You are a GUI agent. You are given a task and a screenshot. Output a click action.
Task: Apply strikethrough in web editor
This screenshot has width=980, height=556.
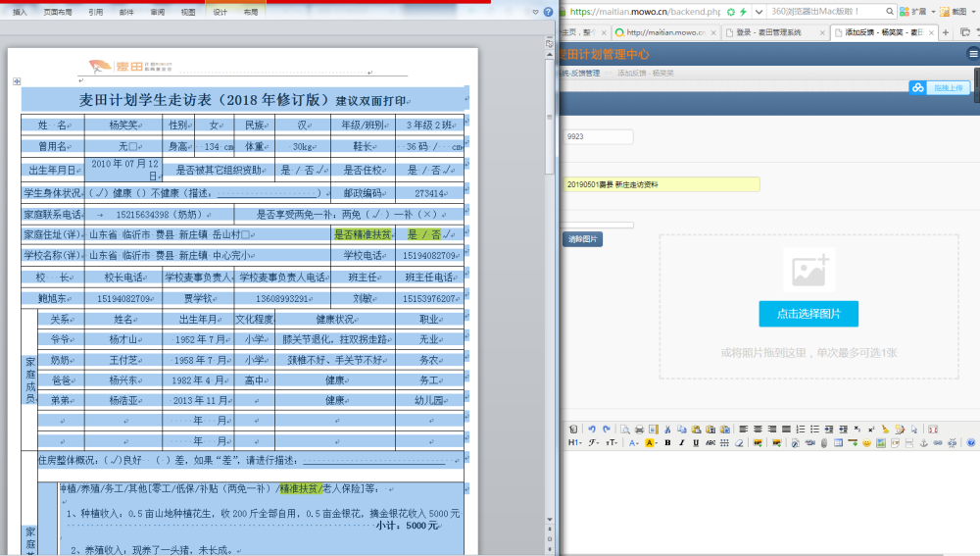click(710, 443)
